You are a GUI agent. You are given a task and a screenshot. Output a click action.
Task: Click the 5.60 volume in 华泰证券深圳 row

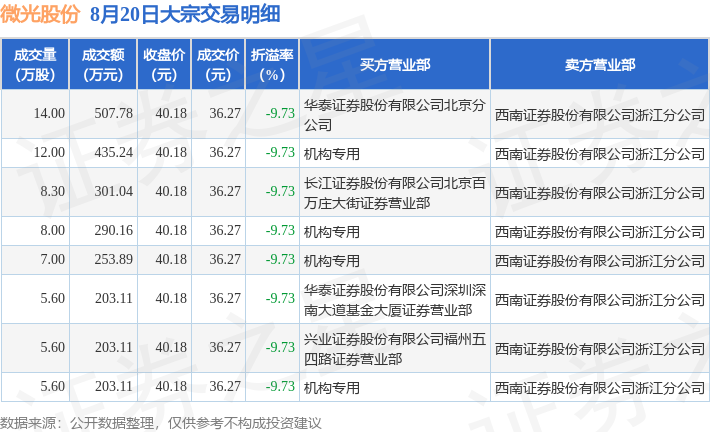coord(53,298)
